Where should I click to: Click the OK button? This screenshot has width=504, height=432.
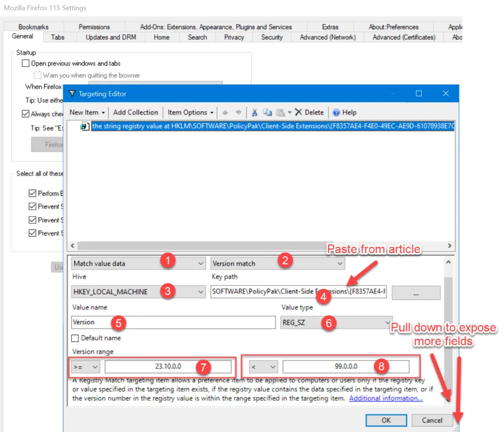coord(386,420)
